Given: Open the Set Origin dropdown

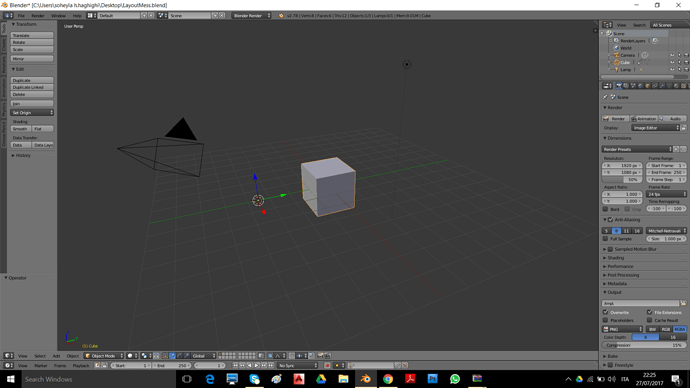Looking at the screenshot, I should 32,113.
